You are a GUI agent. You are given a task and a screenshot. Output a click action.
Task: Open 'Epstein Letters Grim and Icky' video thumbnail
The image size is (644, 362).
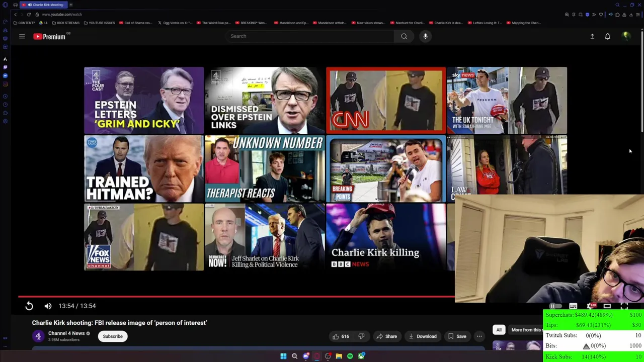144,101
